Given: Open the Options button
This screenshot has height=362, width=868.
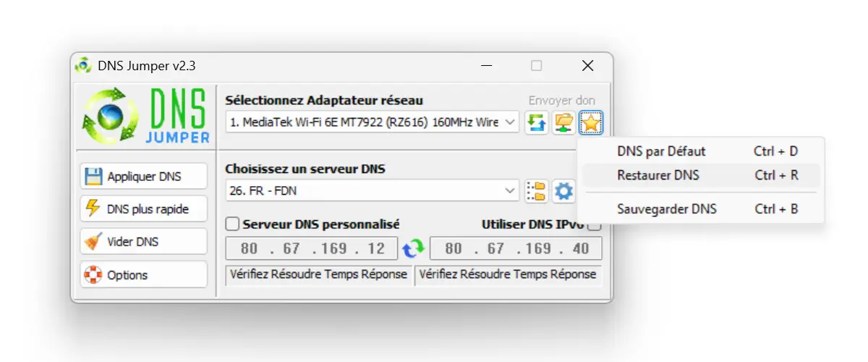Looking at the screenshot, I should click(144, 275).
